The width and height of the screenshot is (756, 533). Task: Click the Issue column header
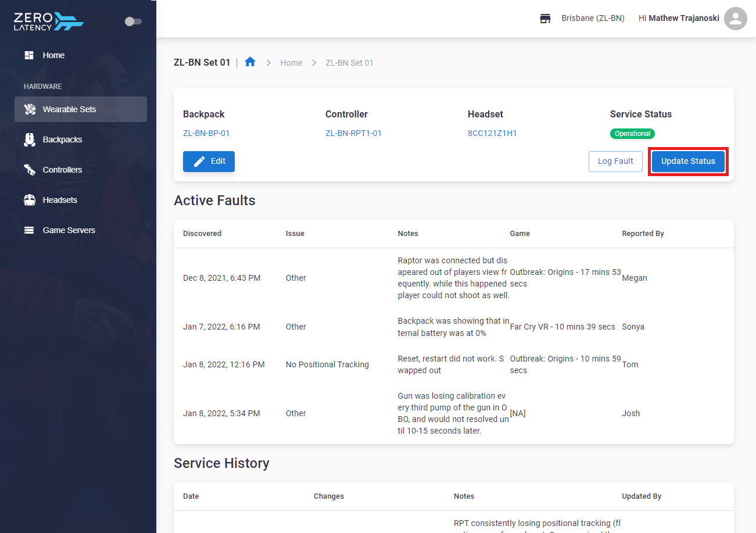coord(295,234)
